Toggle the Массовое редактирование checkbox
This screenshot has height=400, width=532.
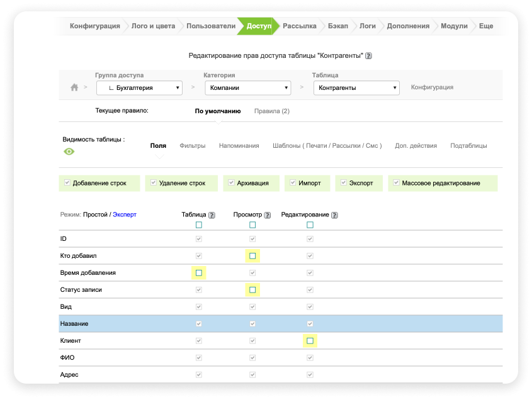click(396, 183)
